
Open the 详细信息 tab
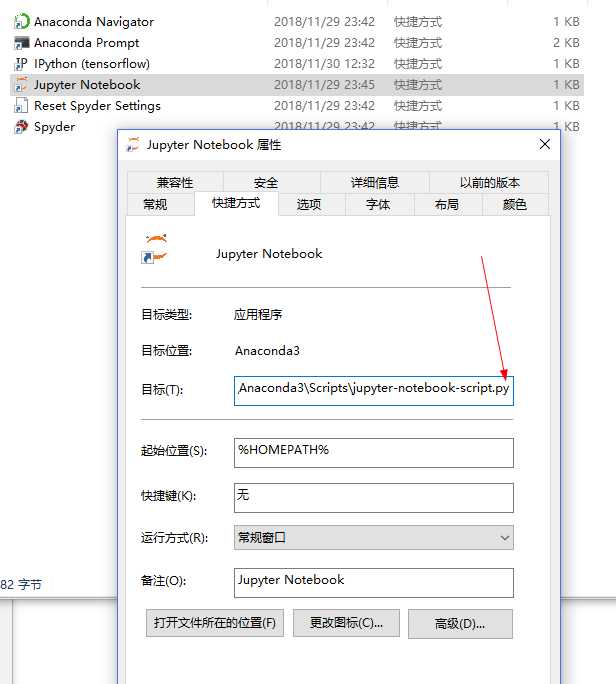[x=375, y=182]
